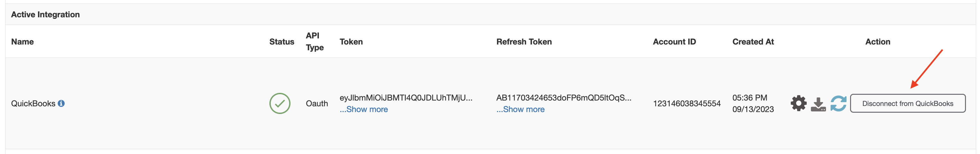The height and width of the screenshot is (154, 980).
Task: Expand Refresh Token with Show more link
Action: pyautogui.click(x=520, y=109)
